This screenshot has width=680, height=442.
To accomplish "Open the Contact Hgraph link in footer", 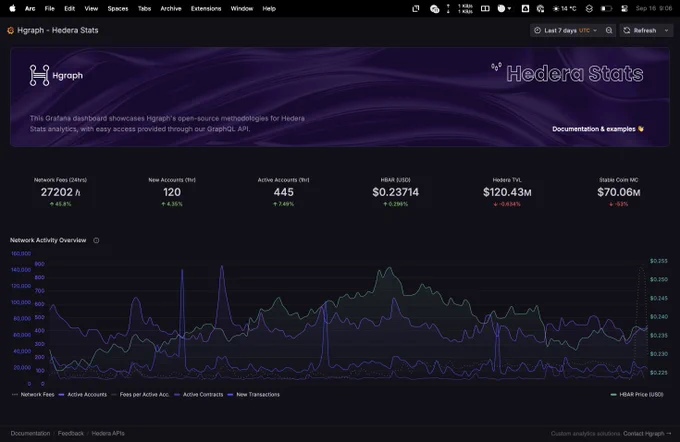I will pyautogui.click(x=647, y=433).
